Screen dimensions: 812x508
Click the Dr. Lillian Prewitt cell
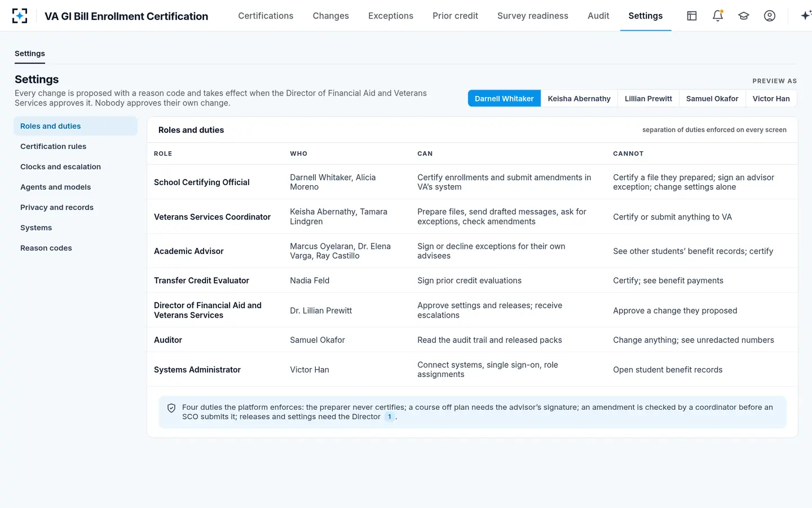[x=321, y=310]
